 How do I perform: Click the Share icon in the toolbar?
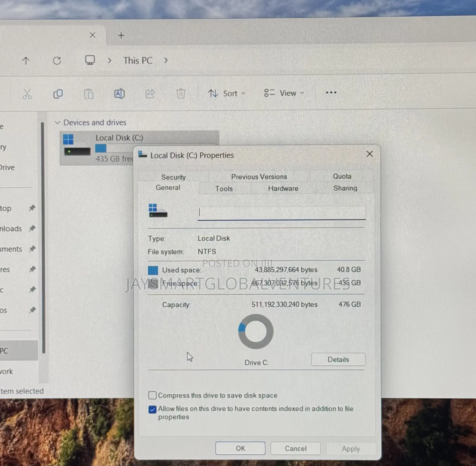point(150,94)
